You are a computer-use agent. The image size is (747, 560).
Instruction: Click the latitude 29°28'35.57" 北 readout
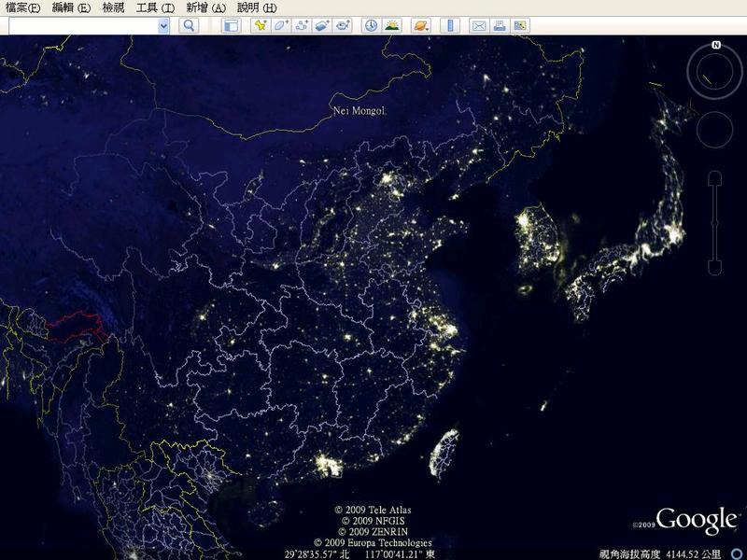(x=317, y=554)
